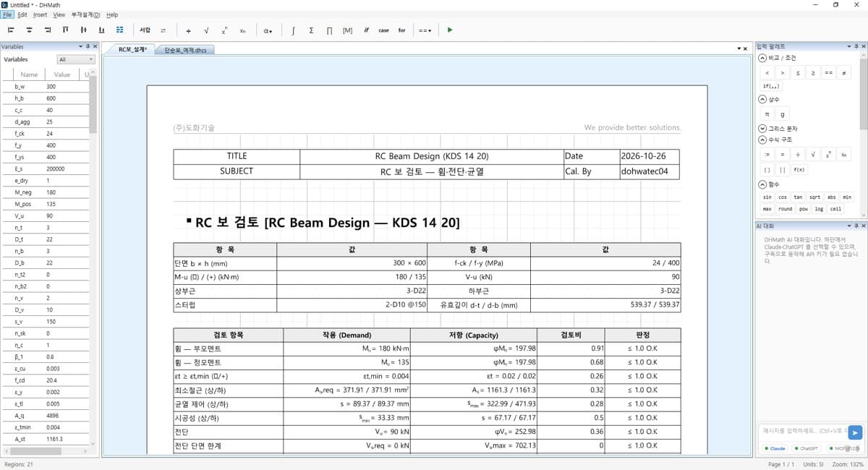Open the Variables filter All dropdown

(x=76, y=59)
